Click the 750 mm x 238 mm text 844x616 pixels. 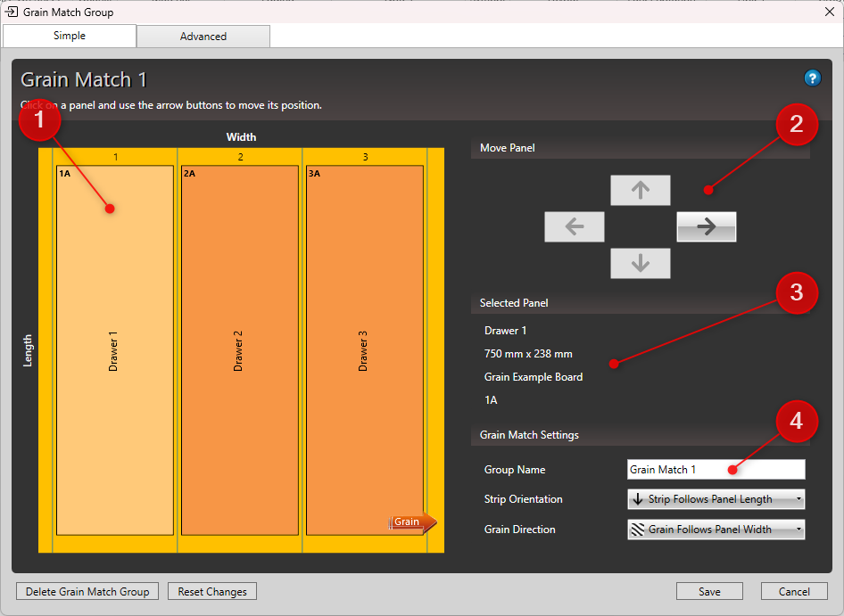528,353
